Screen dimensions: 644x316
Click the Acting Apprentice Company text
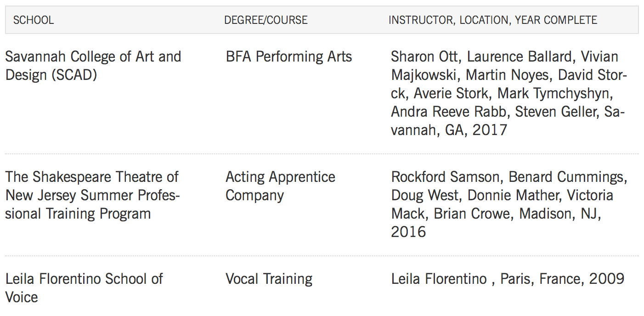(280, 186)
